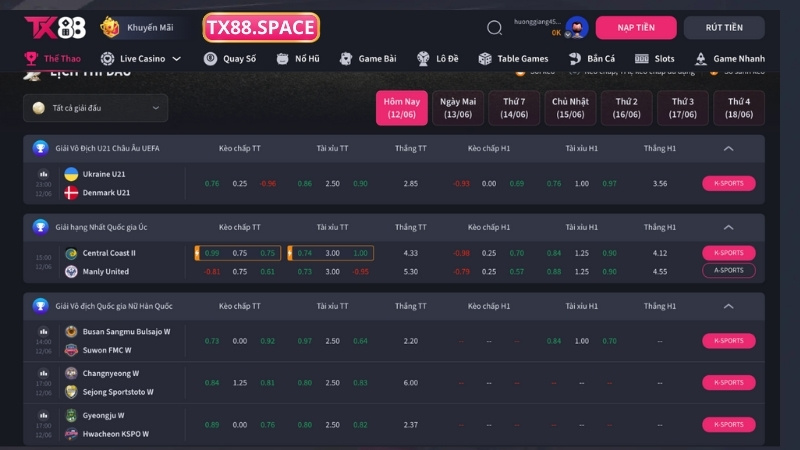This screenshot has height=450, width=800.
Task: Select the Thứ 2 (16/06) tab
Action: click(626, 108)
